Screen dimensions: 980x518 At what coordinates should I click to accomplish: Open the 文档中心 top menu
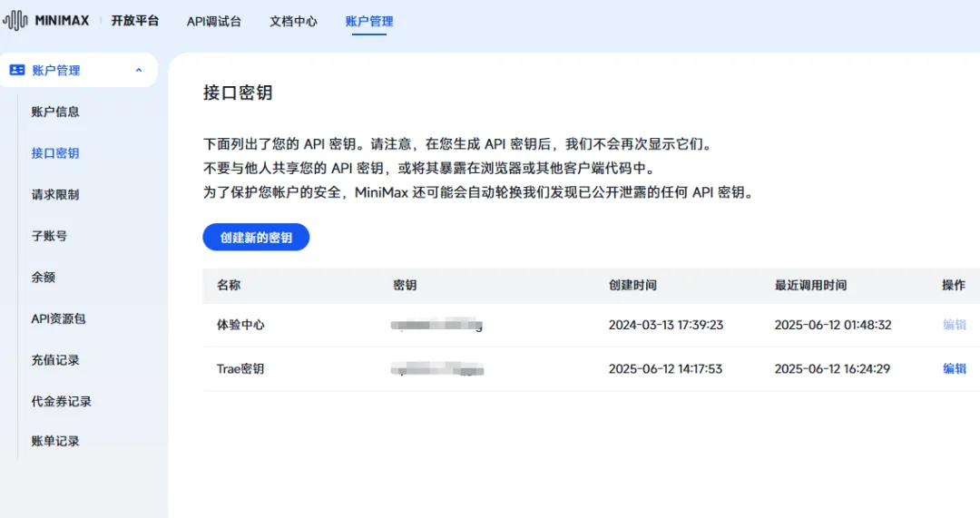(293, 21)
